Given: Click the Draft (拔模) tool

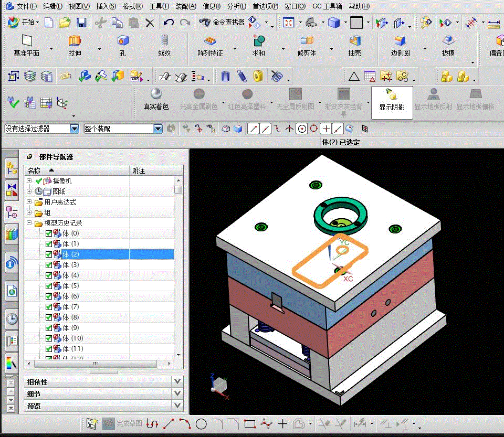Looking at the screenshot, I should (448, 46).
